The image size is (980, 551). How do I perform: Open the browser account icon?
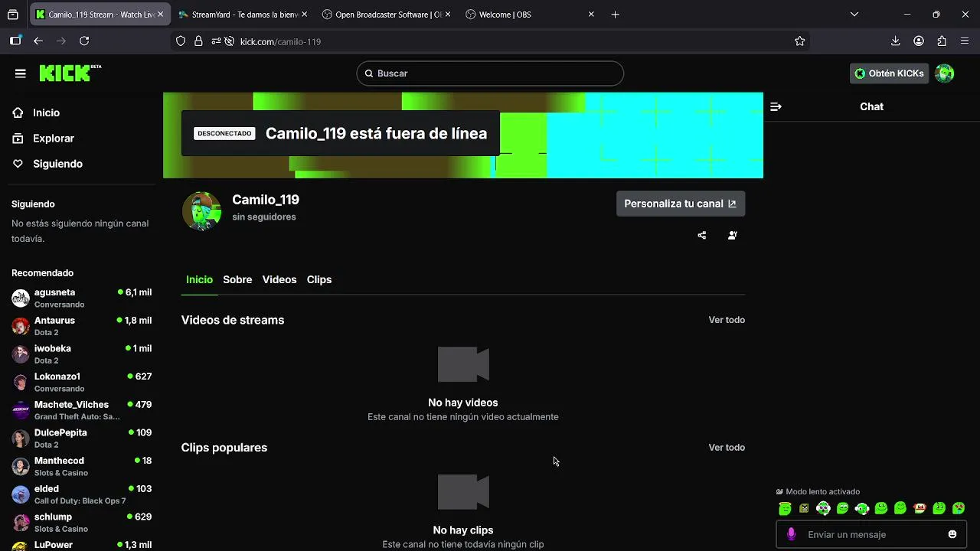pyautogui.click(x=919, y=41)
